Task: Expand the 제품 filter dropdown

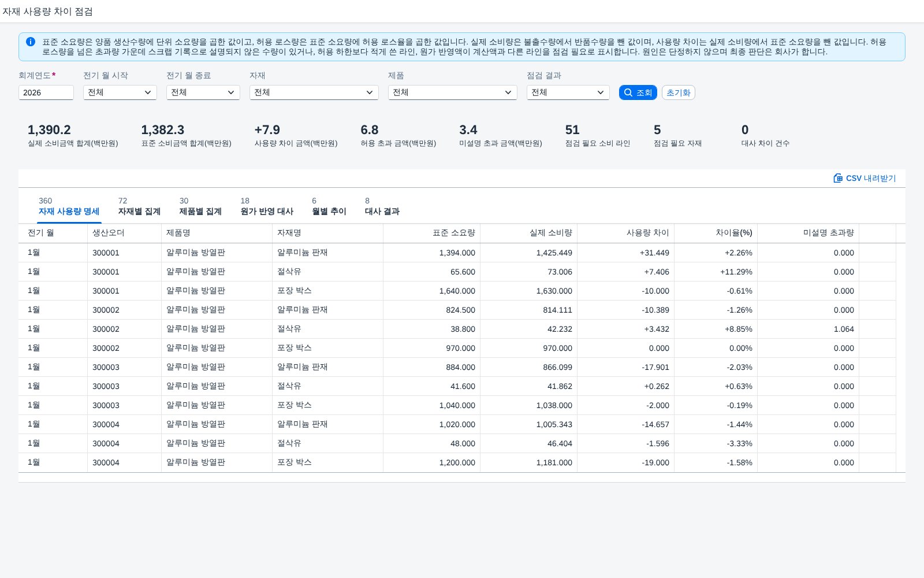Action: point(453,92)
